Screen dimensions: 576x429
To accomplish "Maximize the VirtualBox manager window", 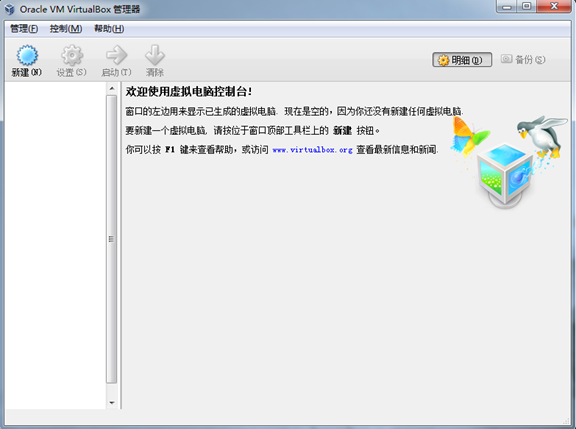I will click(526, 7).
